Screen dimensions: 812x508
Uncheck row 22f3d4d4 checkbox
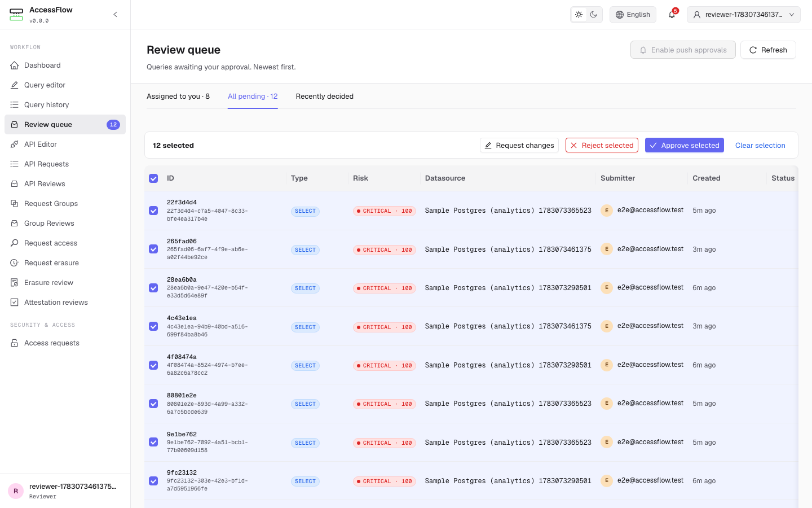click(153, 211)
